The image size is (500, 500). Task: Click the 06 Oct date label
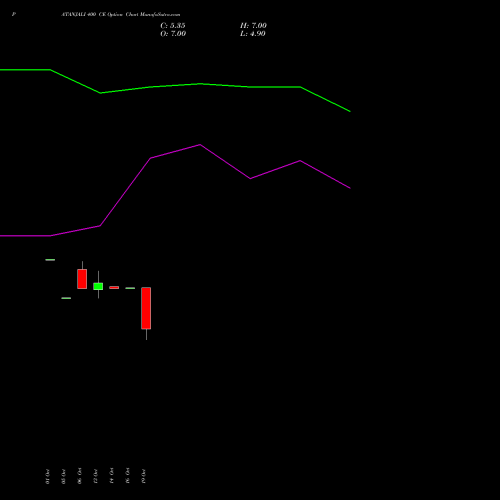(79, 476)
